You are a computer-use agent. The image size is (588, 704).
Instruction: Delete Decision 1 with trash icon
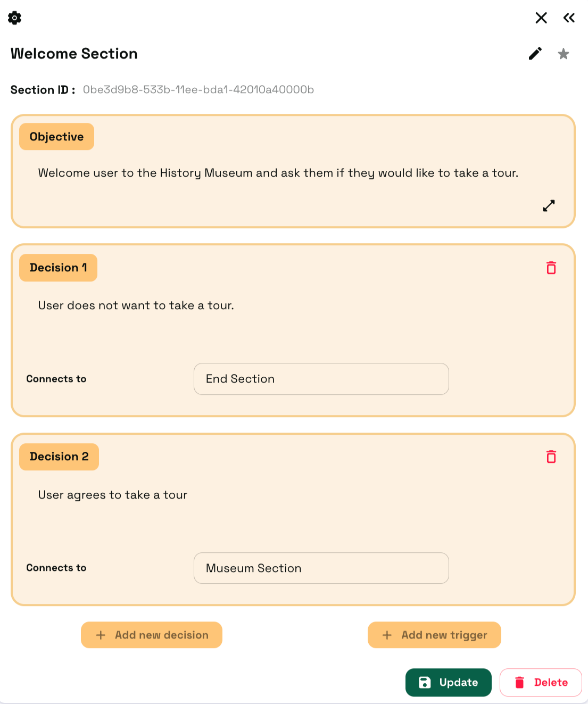coord(551,268)
